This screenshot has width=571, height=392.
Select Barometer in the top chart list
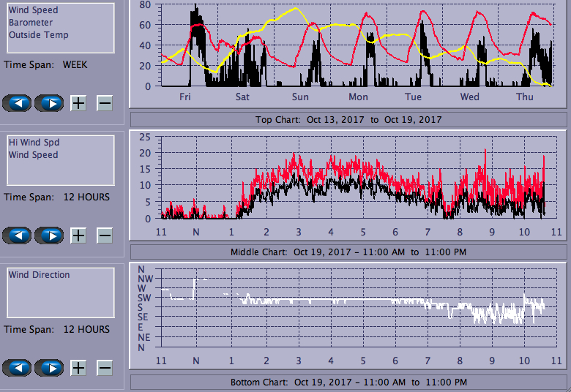pyautogui.click(x=30, y=23)
